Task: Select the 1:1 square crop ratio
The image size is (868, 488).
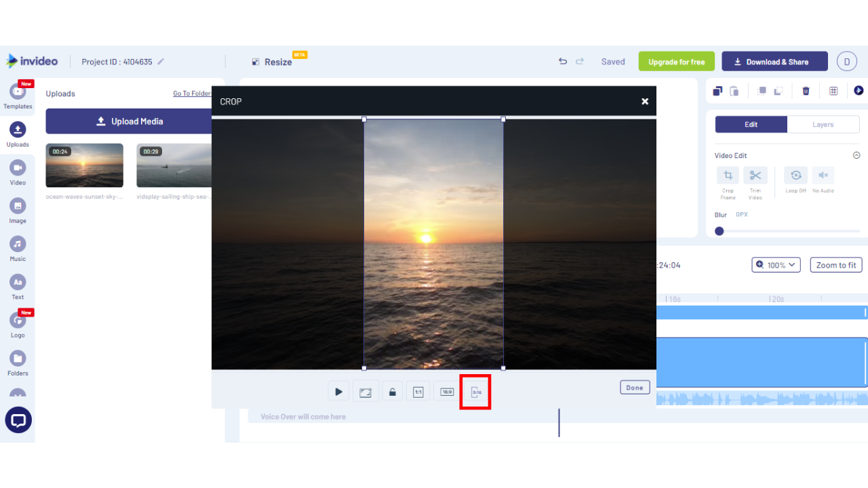Action: pyautogui.click(x=418, y=391)
